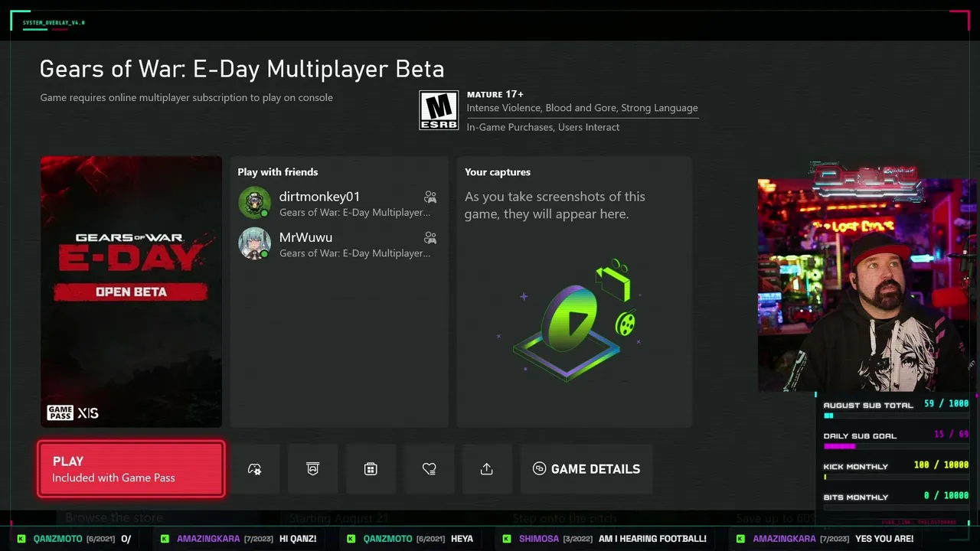
Task: Open MrWuwu's profile avatar
Action: click(254, 243)
